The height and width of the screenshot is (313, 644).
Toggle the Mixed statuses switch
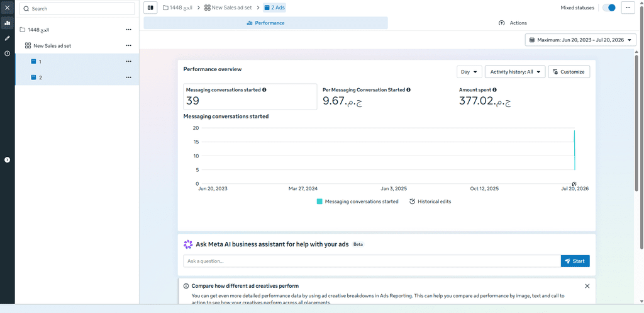point(609,8)
